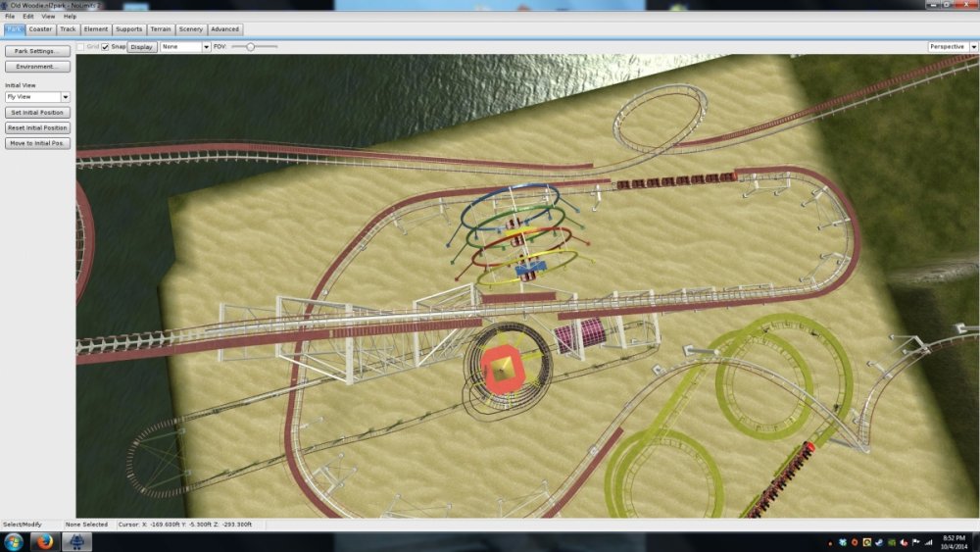Open the Perspective view dropdown

(x=951, y=46)
